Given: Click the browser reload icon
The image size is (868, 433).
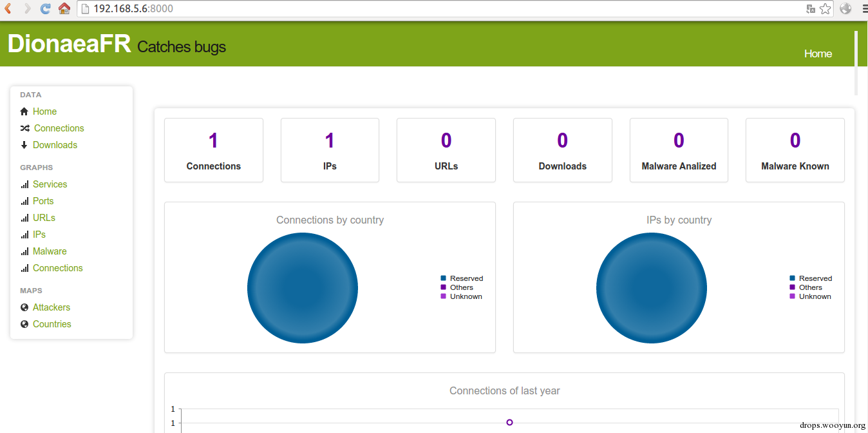Looking at the screenshot, I should pos(45,8).
